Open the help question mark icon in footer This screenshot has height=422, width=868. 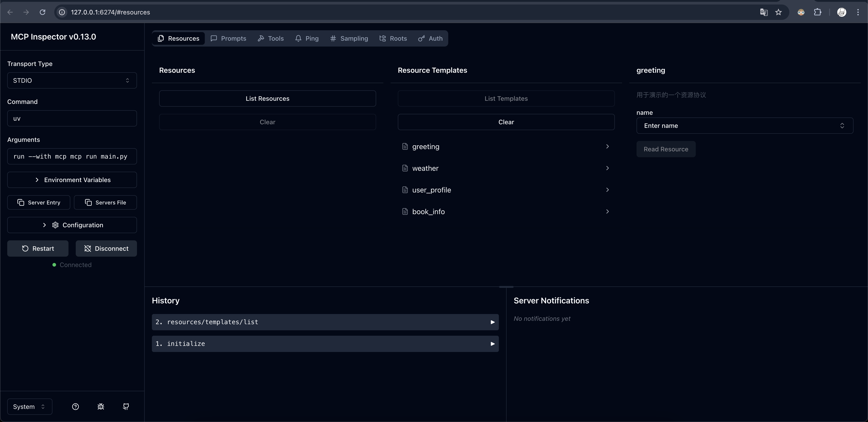[75, 406]
